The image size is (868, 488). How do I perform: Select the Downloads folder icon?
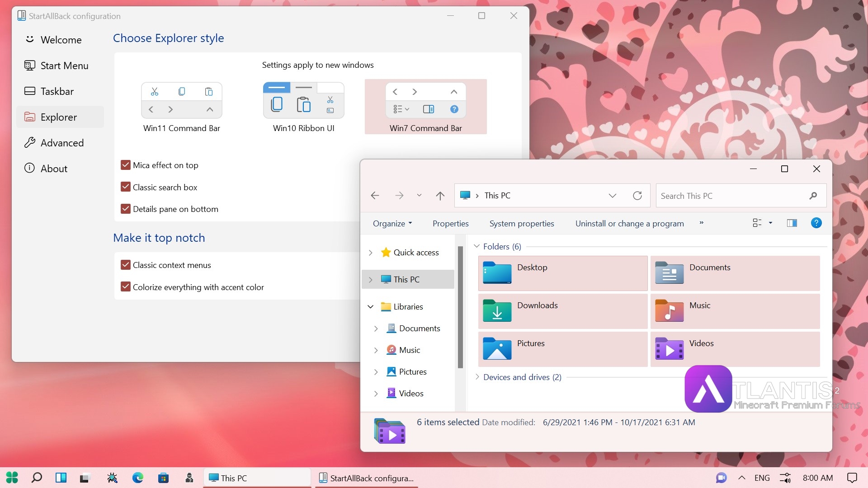coord(497,310)
